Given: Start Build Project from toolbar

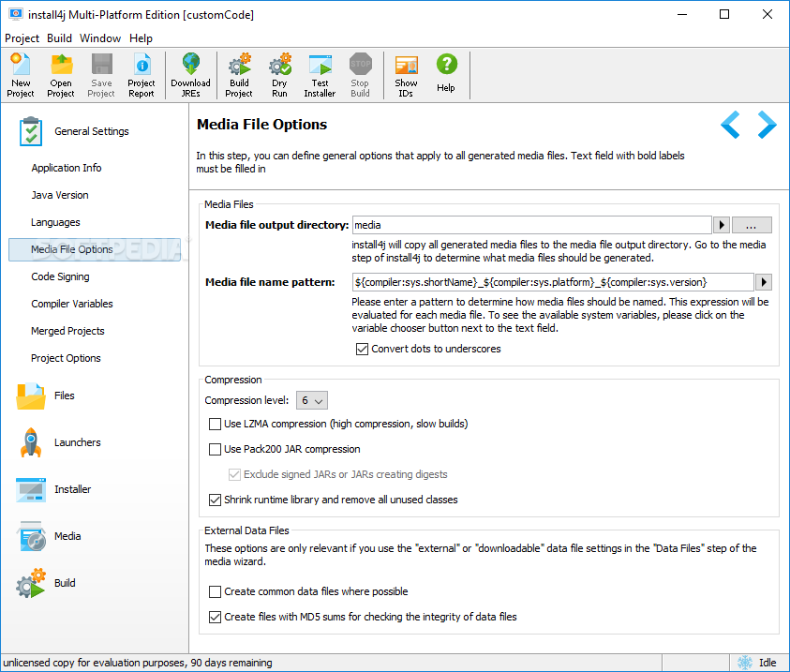Looking at the screenshot, I should (239, 75).
